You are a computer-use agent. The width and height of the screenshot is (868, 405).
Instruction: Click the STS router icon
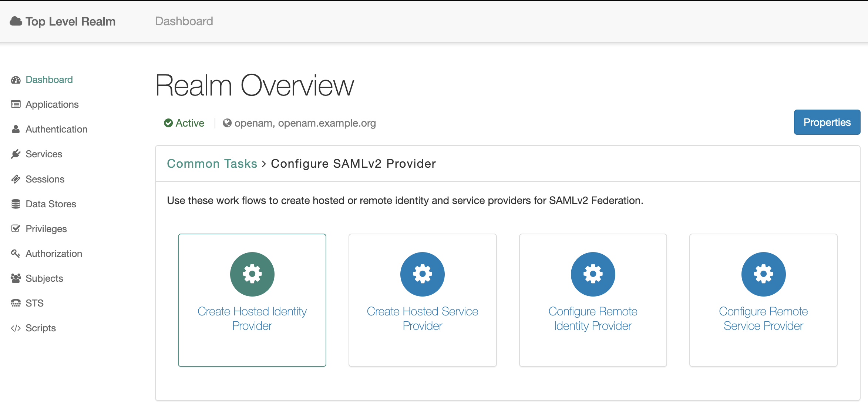click(16, 303)
